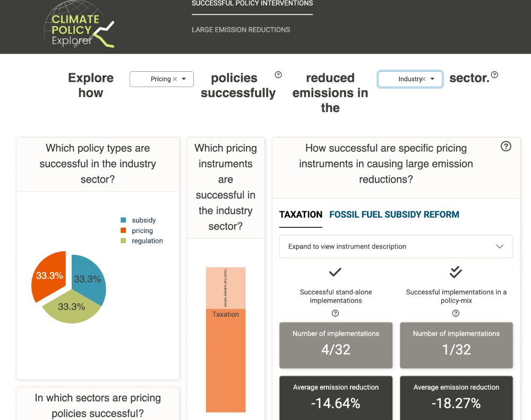The height and width of the screenshot is (420, 531).
Task: Toggle regulation legend entry in pie chart
Action: click(x=142, y=241)
